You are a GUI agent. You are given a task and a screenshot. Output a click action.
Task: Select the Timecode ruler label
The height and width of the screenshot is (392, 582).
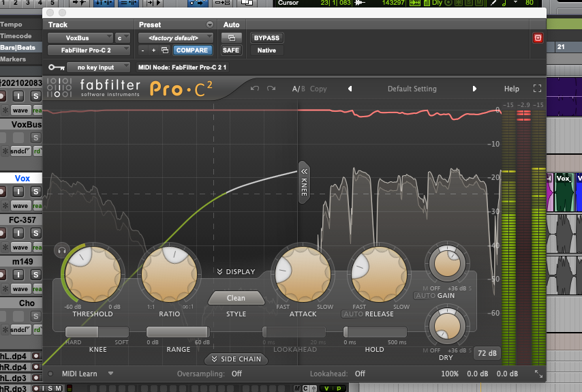pyautogui.click(x=16, y=36)
